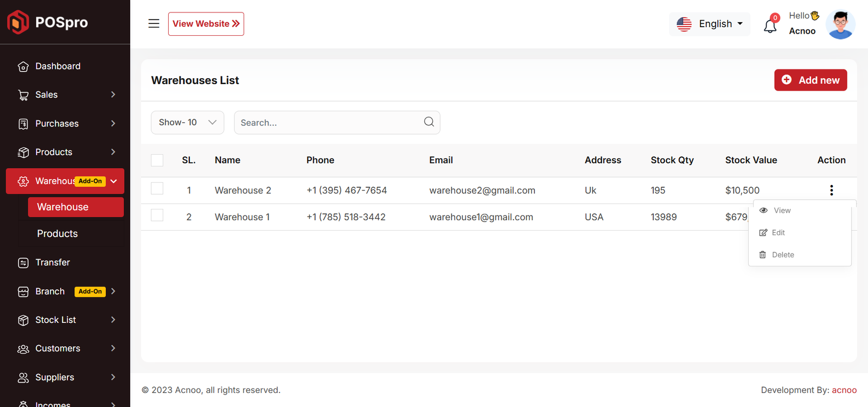Click into the Search field

point(328,123)
